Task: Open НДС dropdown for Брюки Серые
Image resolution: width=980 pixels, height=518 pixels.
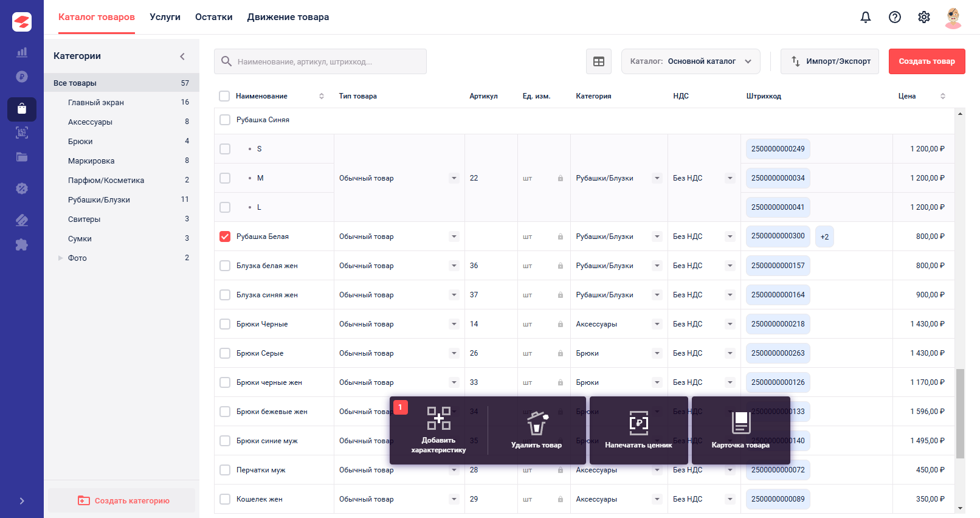Action: coord(730,353)
